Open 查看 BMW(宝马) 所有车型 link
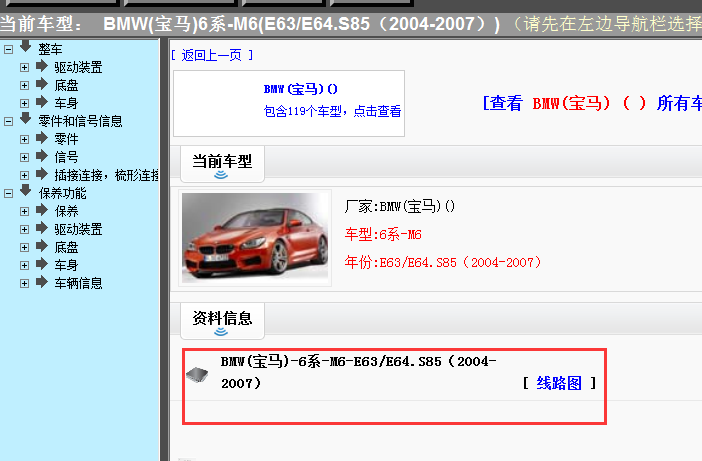The height and width of the screenshot is (461, 702). coord(592,103)
